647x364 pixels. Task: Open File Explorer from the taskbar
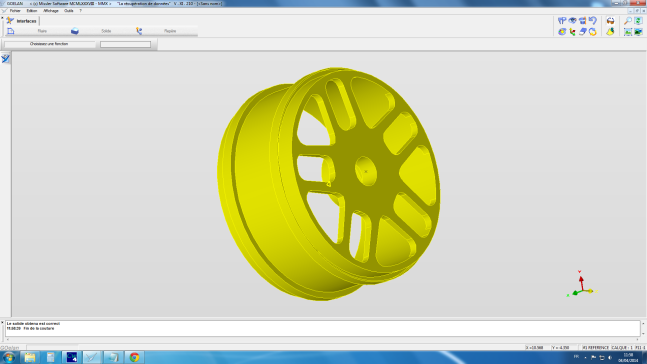pos(30,357)
